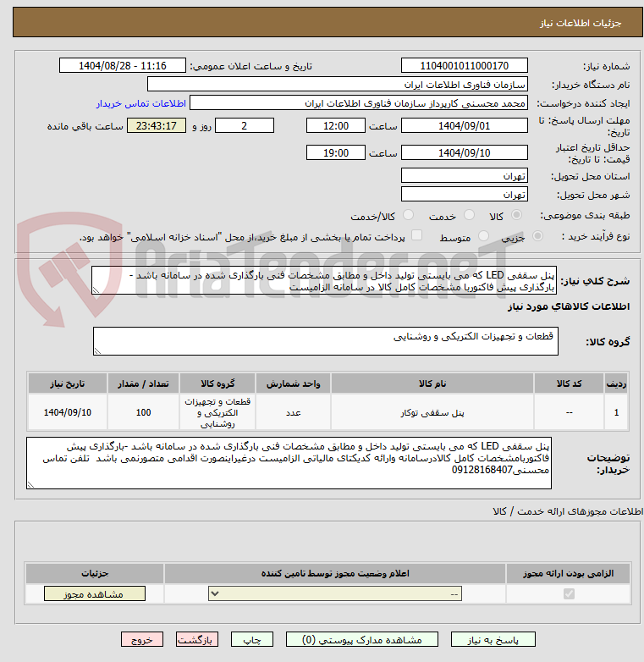Image resolution: width=644 pixels, height=662 pixels.
Task: Click the 'کد کالا' column header
Action: coord(569,383)
